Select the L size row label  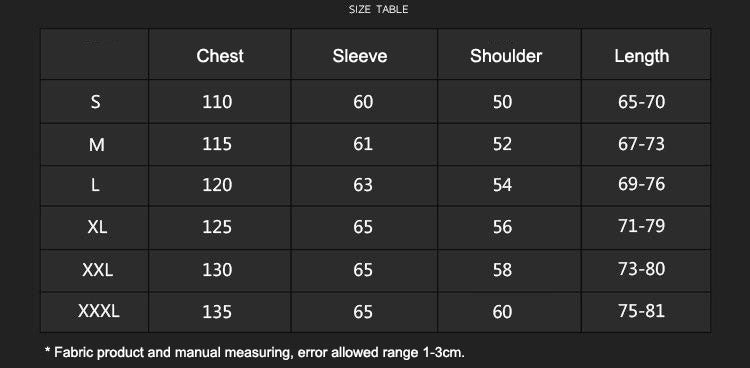pos(95,185)
